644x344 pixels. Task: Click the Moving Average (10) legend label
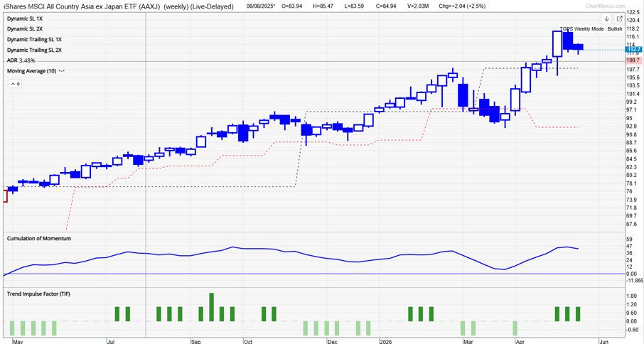31,71
